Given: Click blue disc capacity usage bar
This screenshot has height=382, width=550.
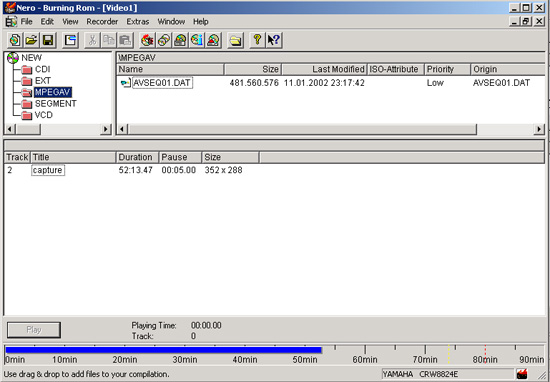Looking at the screenshot, I should 163,350.
